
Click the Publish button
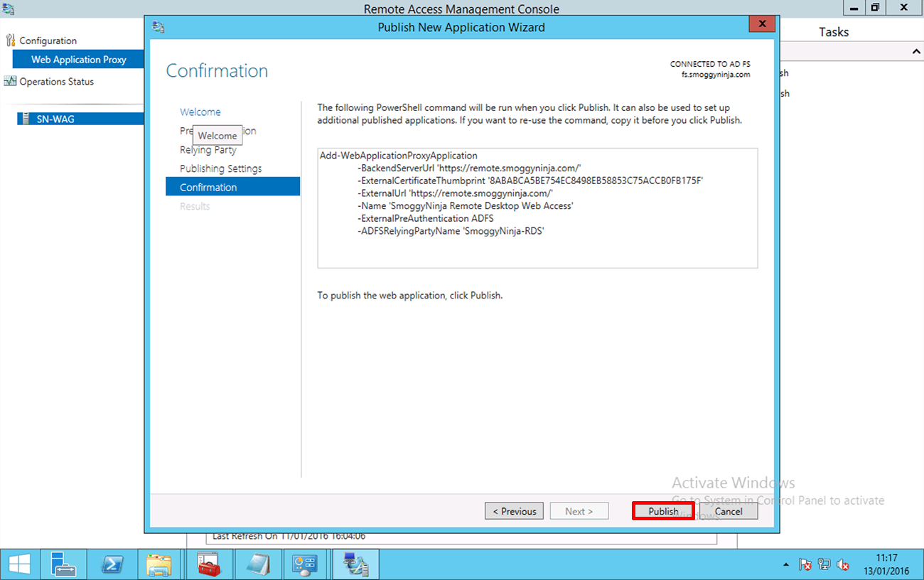(x=663, y=511)
